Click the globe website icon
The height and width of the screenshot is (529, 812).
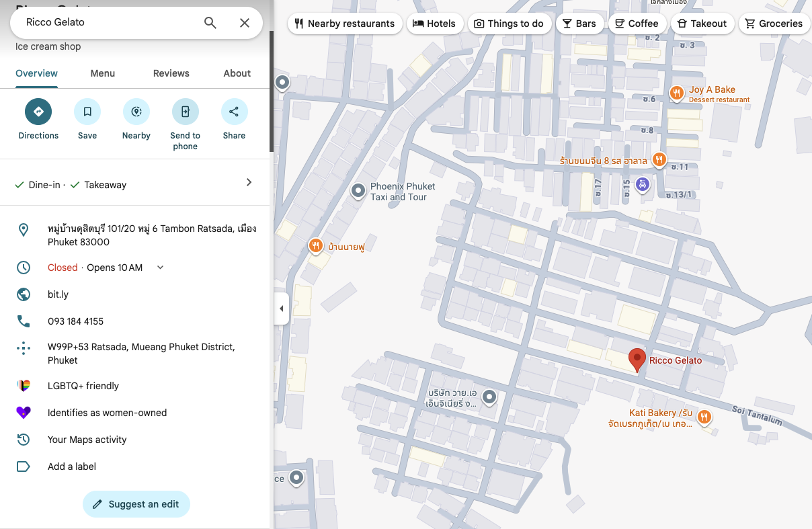click(x=24, y=294)
